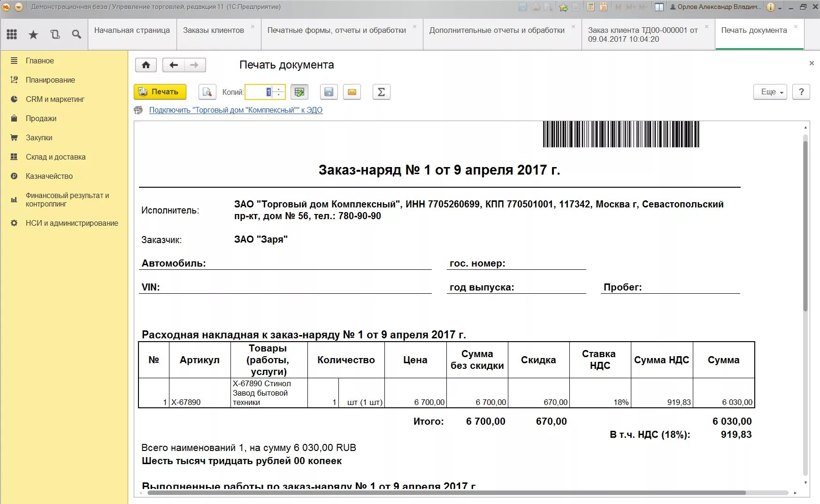Increase copies with up spinner arrow

pos(279,89)
